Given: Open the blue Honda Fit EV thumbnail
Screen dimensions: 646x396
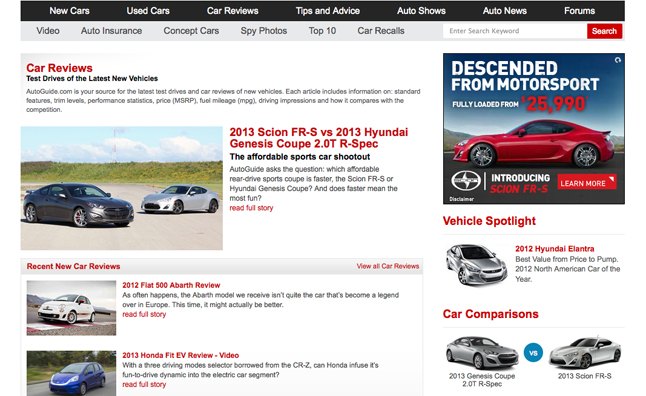Looking at the screenshot, I should pyautogui.click(x=71, y=373).
